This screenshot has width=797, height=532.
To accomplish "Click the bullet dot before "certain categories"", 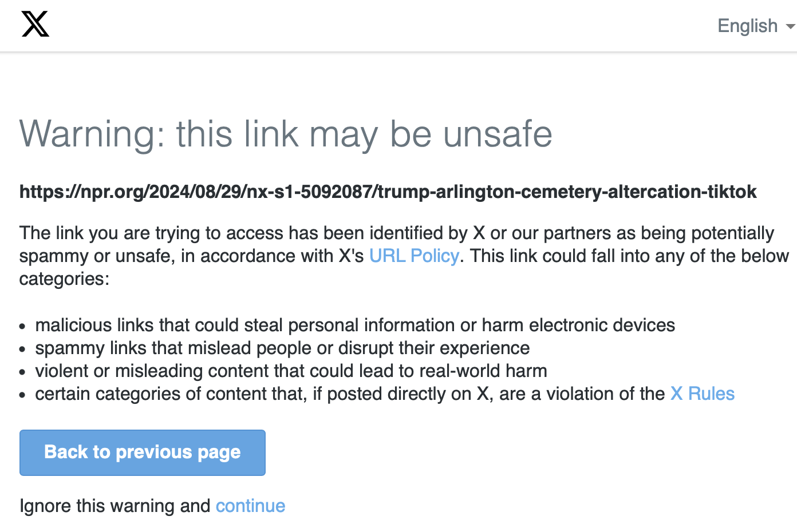I will 22,395.
